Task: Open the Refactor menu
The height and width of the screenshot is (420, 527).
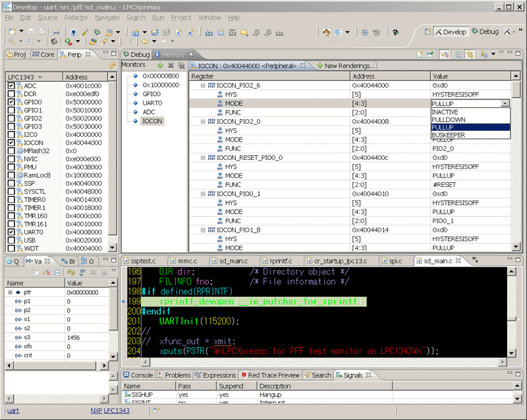Action: click(x=76, y=18)
